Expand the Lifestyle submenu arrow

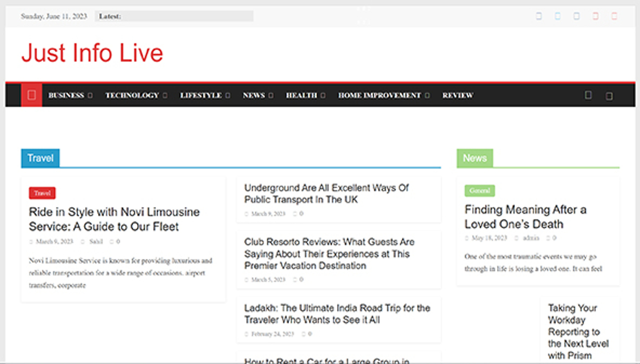click(227, 96)
